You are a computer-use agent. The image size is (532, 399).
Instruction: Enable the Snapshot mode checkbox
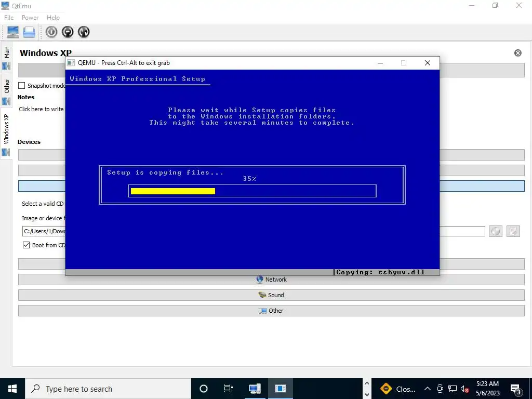(x=22, y=86)
